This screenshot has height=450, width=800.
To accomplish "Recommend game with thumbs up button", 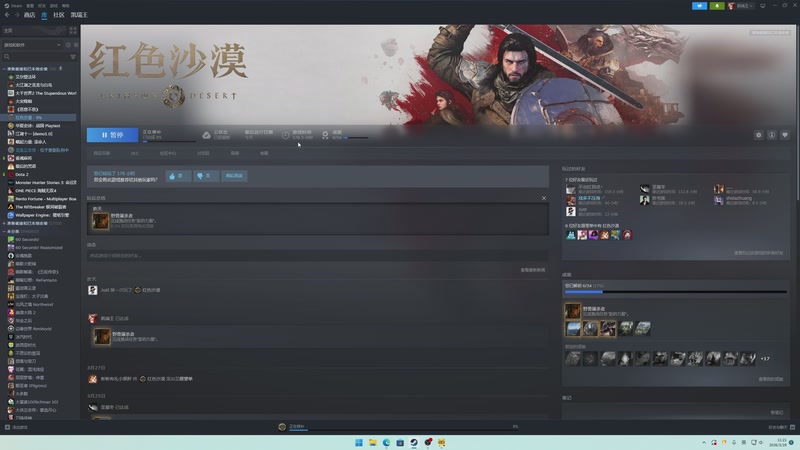I will click(178, 176).
